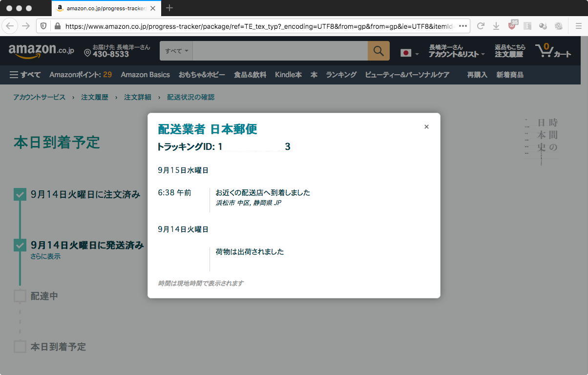
Task: Click the gray square extension icon beside uBlock
Action: (527, 26)
